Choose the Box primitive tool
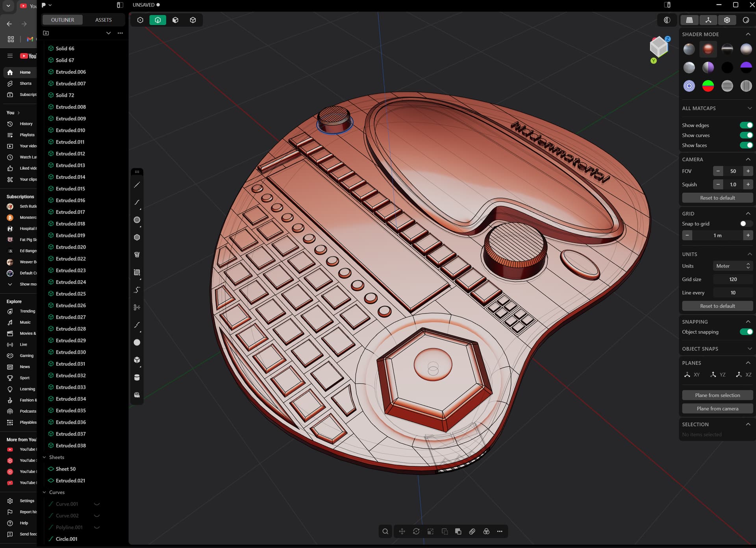The height and width of the screenshot is (548, 756). coord(137,360)
